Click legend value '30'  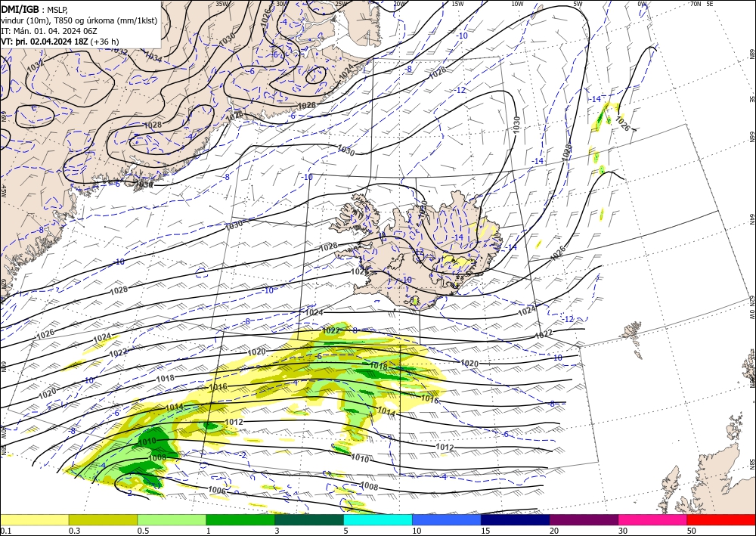pyautogui.click(x=623, y=531)
